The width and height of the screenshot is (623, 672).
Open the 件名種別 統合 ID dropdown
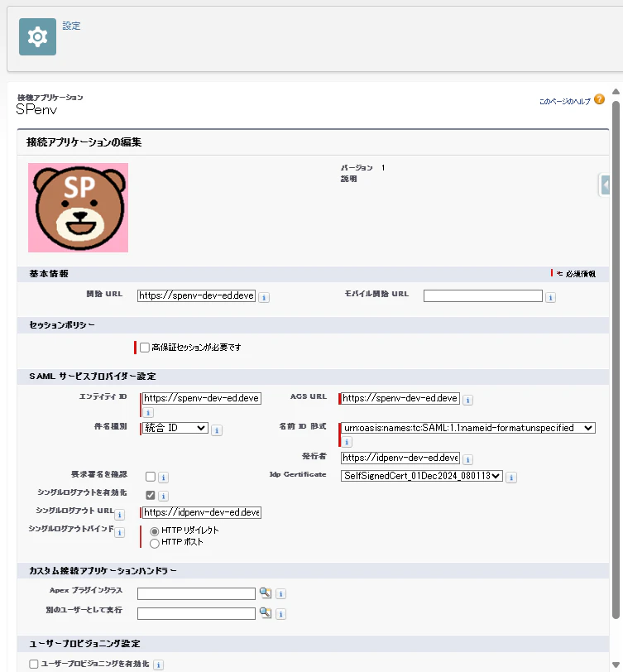tap(175, 428)
